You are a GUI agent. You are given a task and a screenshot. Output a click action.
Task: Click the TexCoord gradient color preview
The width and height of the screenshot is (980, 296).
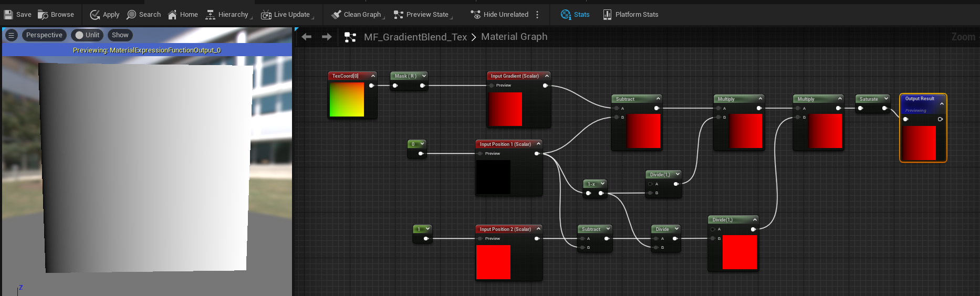coord(347,100)
